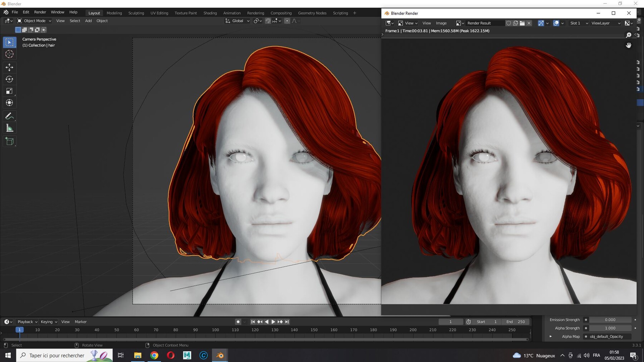Open pivot point dropdown

(258, 21)
